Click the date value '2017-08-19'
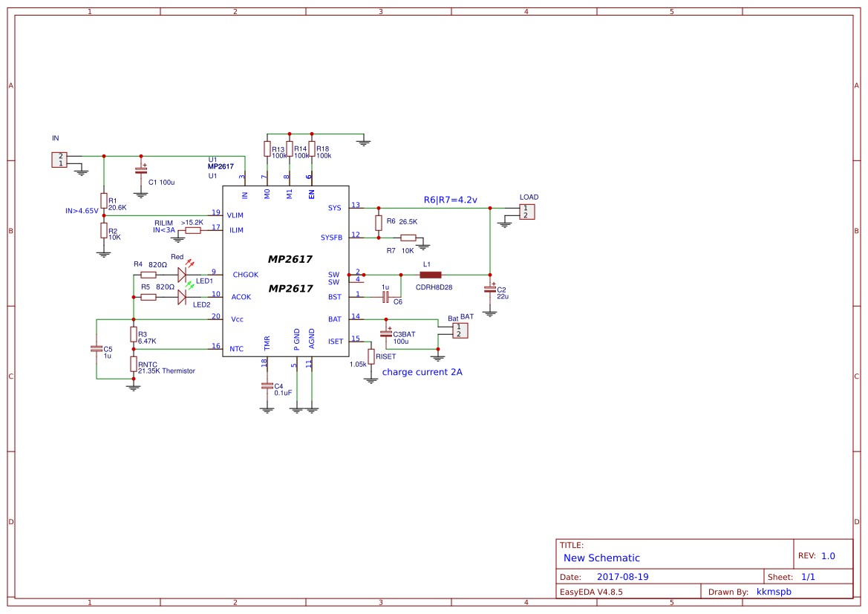Image resolution: width=868 pixels, height=614 pixels. click(623, 577)
